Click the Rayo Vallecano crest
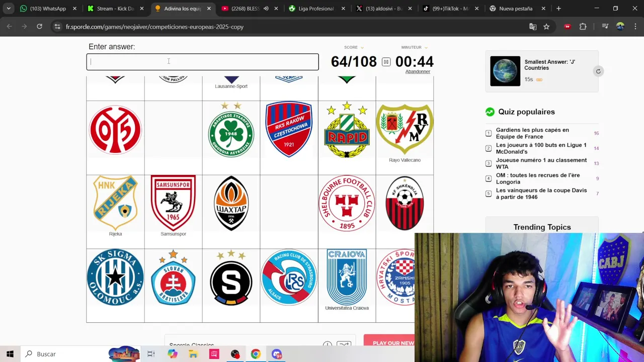Screen dimensions: 644x362 point(405,129)
